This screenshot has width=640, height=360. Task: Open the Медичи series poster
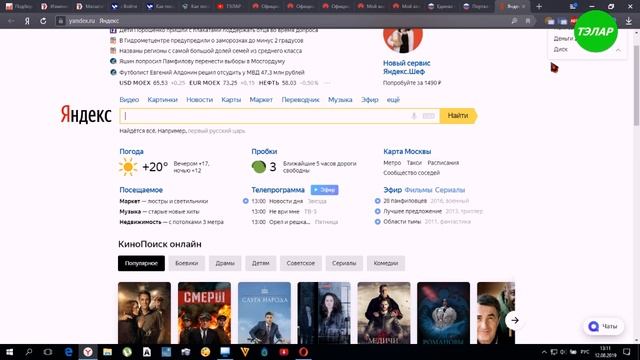(x=384, y=313)
